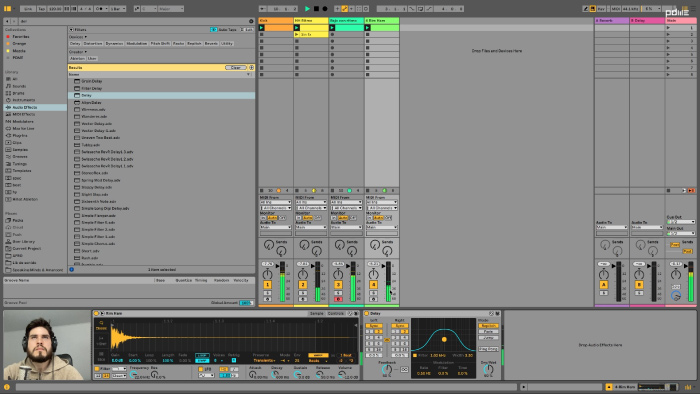Toggle the Delay device on/off power button
The height and width of the screenshot is (394, 700).
(367, 314)
